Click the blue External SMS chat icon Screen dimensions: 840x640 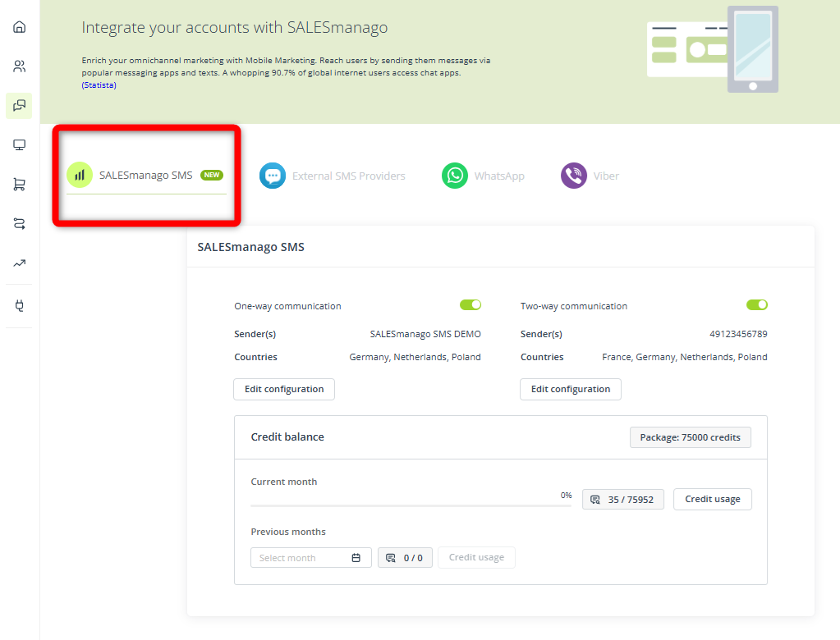[x=273, y=176]
